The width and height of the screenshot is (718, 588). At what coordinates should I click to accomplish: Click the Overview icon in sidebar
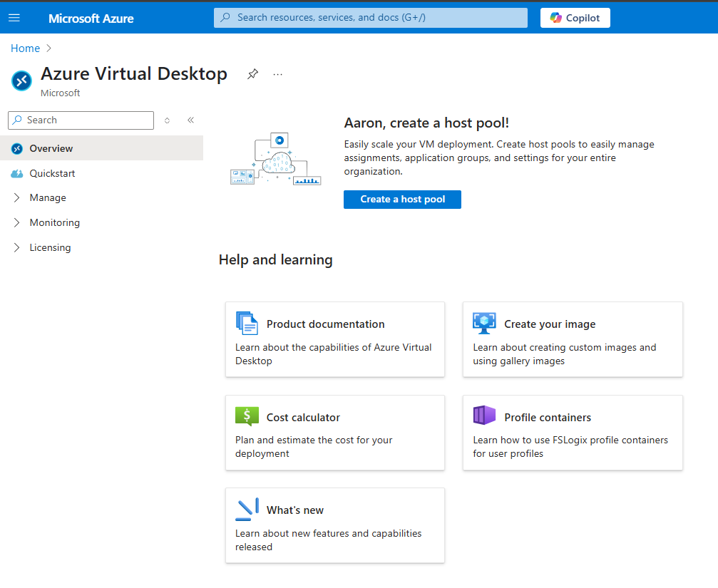pyautogui.click(x=17, y=149)
